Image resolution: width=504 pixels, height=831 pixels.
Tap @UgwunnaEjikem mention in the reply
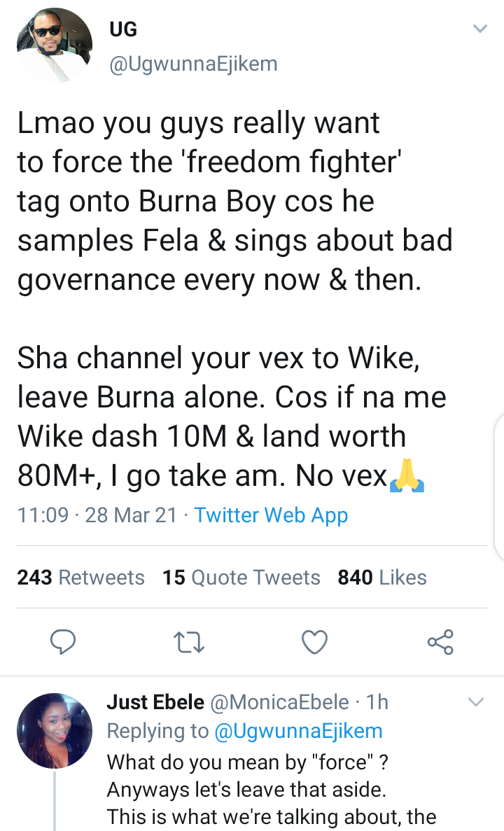coord(299,732)
